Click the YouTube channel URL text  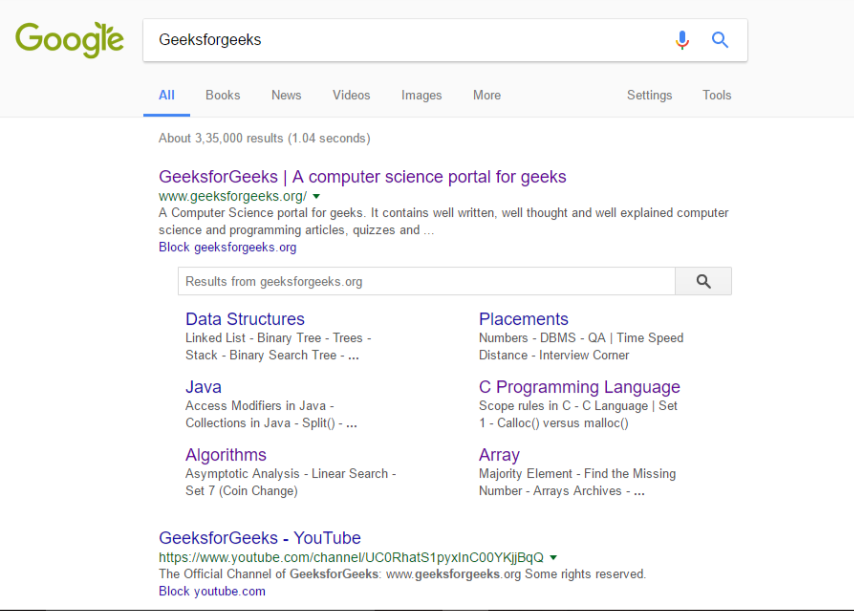[x=351, y=558]
